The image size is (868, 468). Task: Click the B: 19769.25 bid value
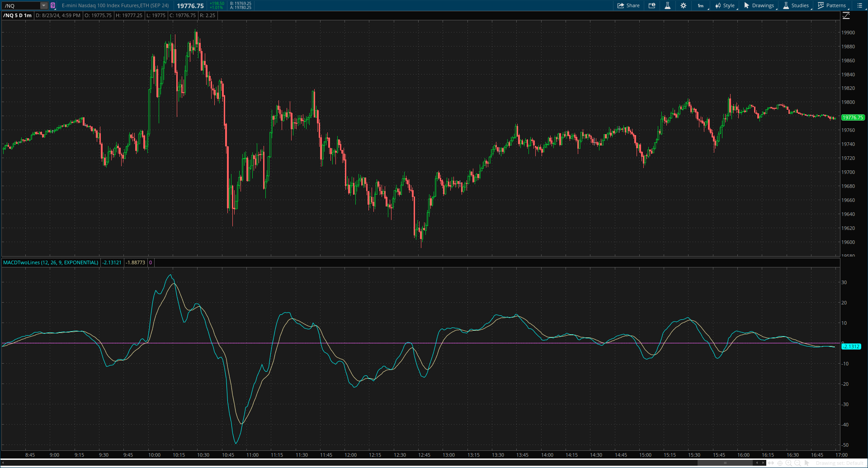click(x=241, y=4)
